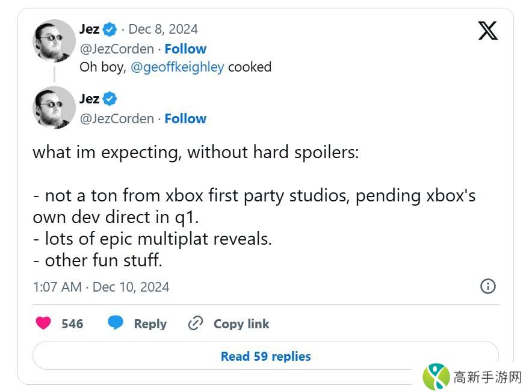Open the circled info icon by the timestamp

[x=488, y=286]
